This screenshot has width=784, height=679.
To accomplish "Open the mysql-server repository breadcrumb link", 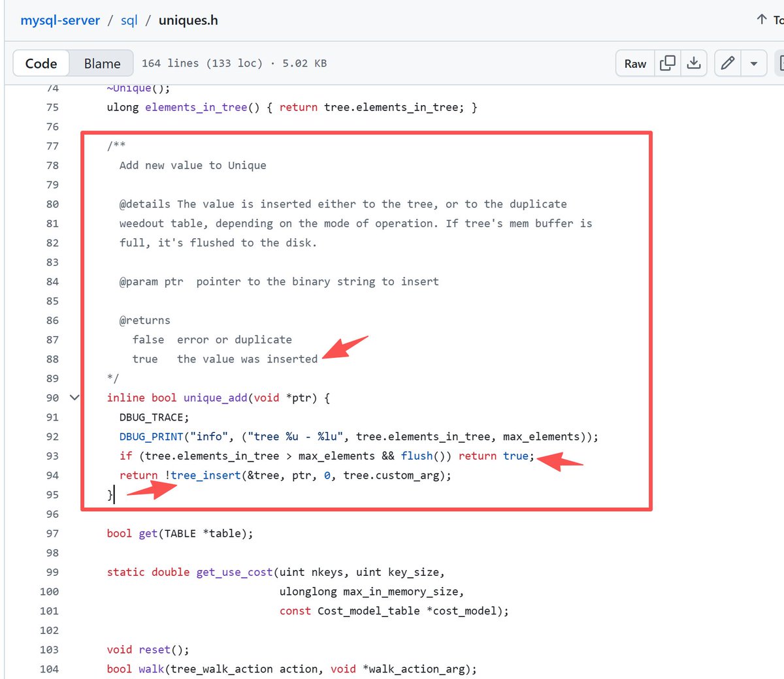I will [60, 20].
